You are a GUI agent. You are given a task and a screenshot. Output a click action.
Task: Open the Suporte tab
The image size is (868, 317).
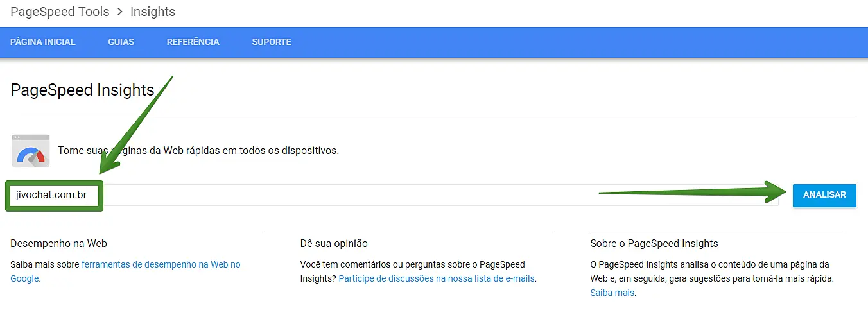(x=272, y=42)
